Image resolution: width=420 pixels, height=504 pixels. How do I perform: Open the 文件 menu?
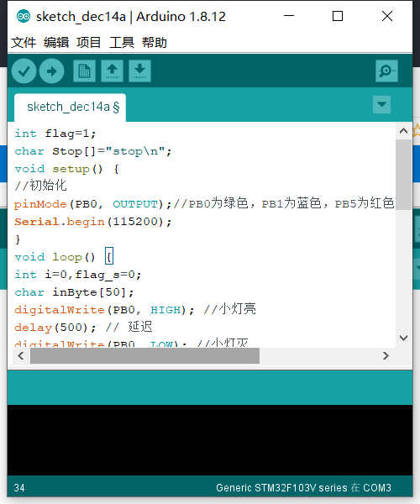point(24,43)
